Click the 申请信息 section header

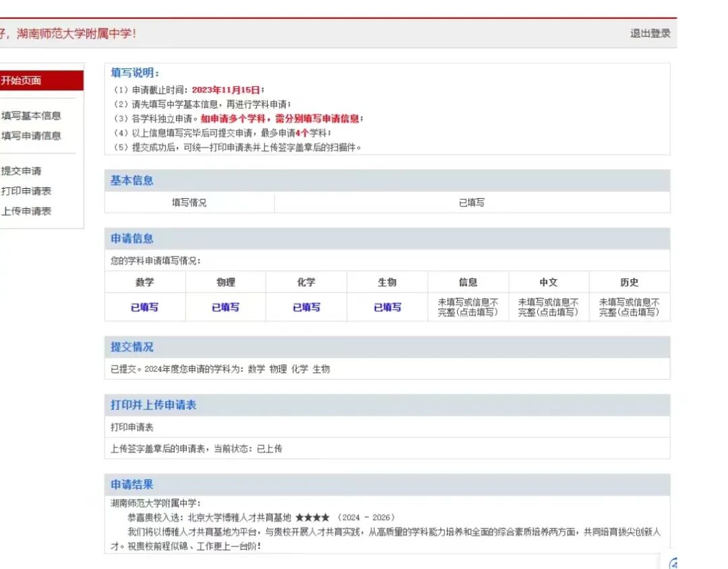[x=387, y=238]
